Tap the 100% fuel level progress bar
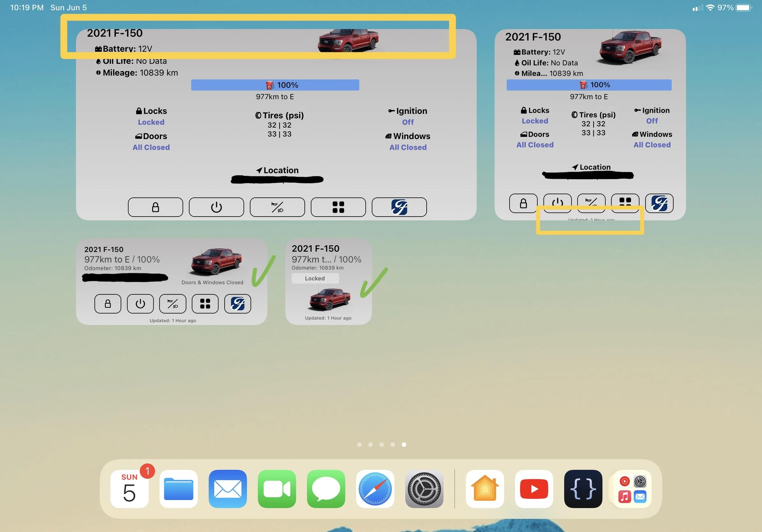The width and height of the screenshot is (762, 532). click(275, 85)
